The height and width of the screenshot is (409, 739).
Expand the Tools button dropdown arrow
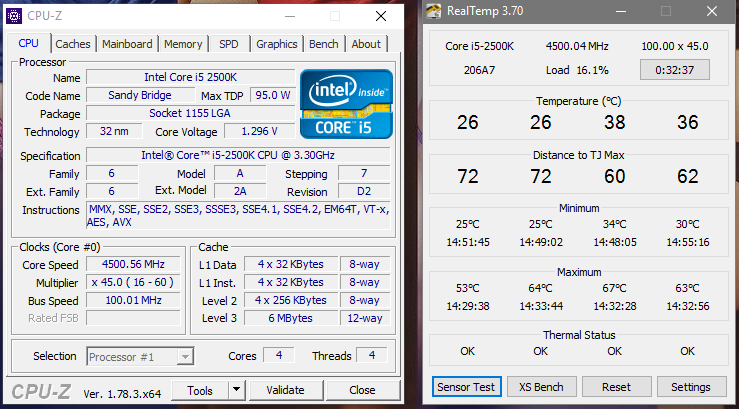coord(237,390)
